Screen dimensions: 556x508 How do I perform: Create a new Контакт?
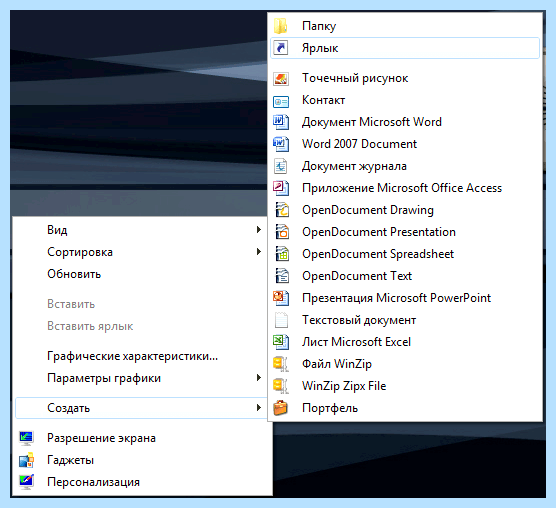405,100
